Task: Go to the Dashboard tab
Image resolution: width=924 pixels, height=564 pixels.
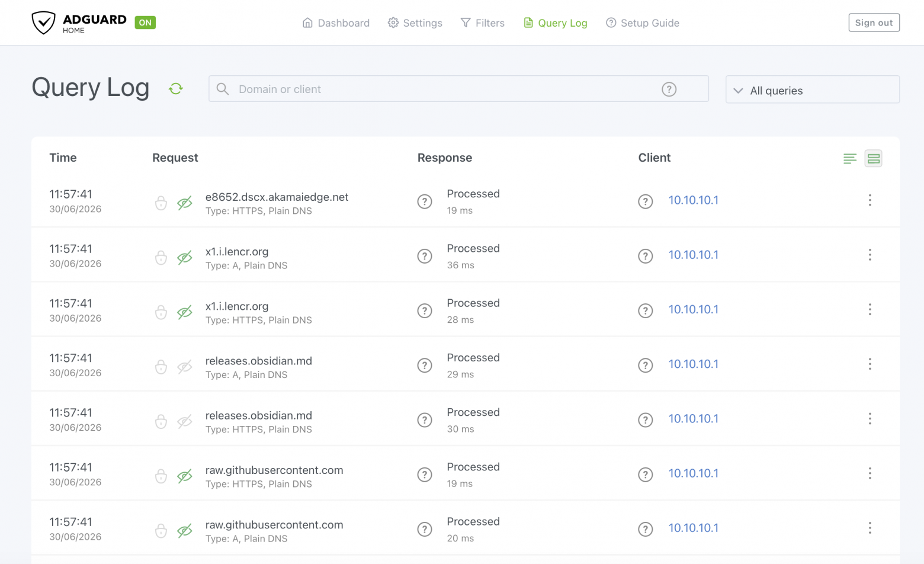Action: click(336, 23)
